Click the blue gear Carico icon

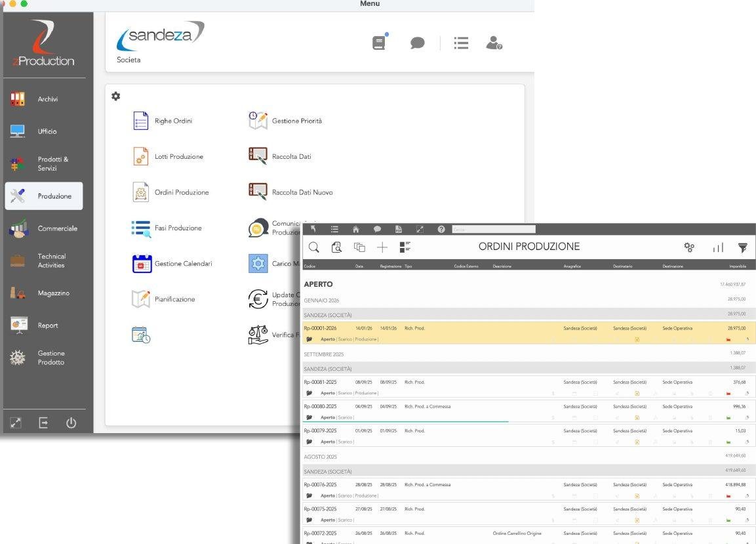258,264
